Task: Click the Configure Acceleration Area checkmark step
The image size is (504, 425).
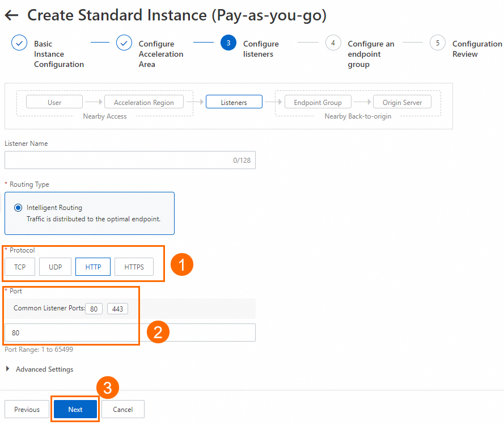Action: click(x=124, y=43)
